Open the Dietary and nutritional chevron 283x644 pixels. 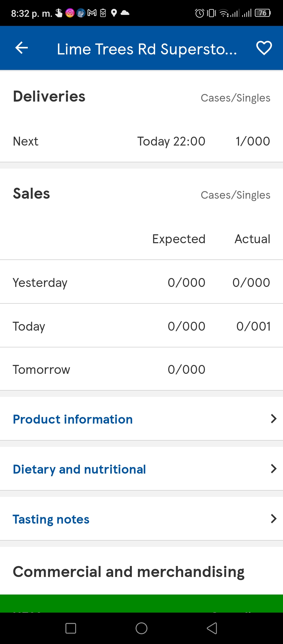pyautogui.click(x=274, y=469)
